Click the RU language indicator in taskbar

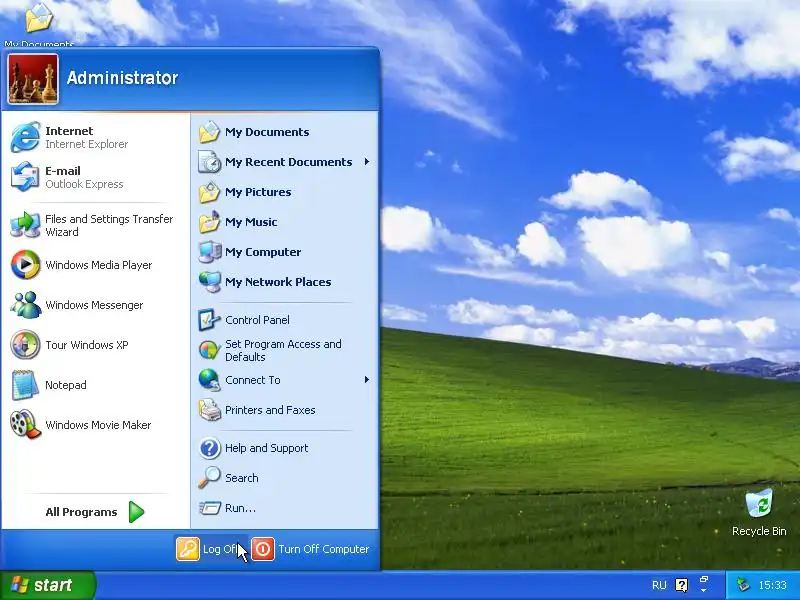pyautogui.click(x=659, y=585)
